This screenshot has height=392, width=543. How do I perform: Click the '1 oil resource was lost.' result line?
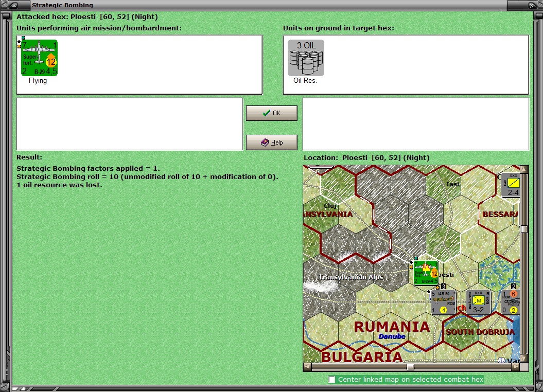[x=59, y=185]
